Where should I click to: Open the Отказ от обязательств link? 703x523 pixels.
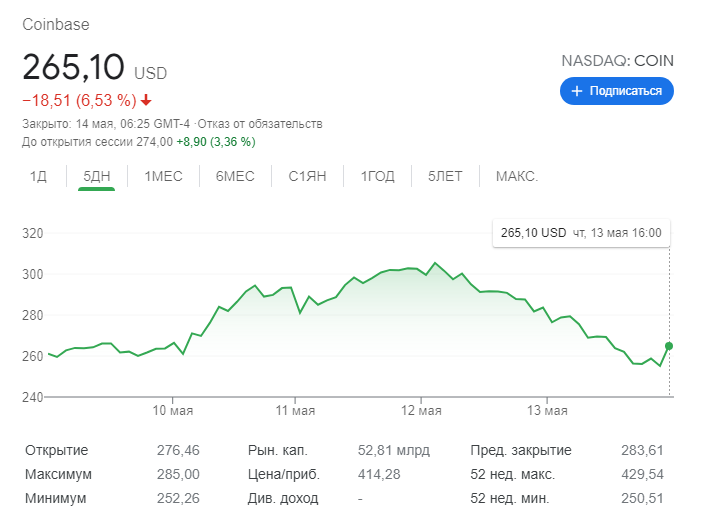260,124
